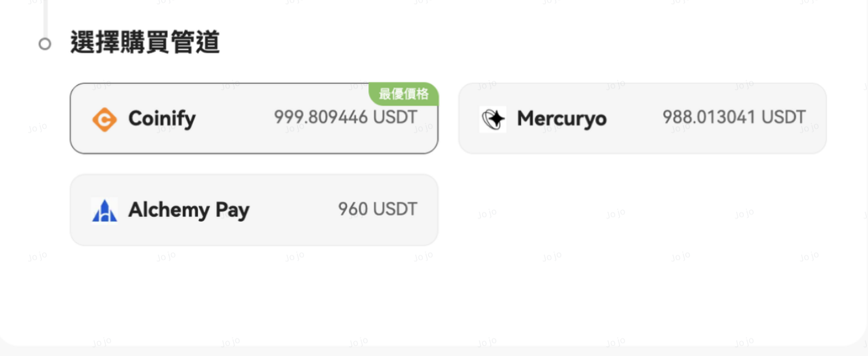Click the USDT unit in Mercuryo's quote
Image resolution: width=868 pixels, height=356 pixels.
pyautogui.click(x=784, y=118)
